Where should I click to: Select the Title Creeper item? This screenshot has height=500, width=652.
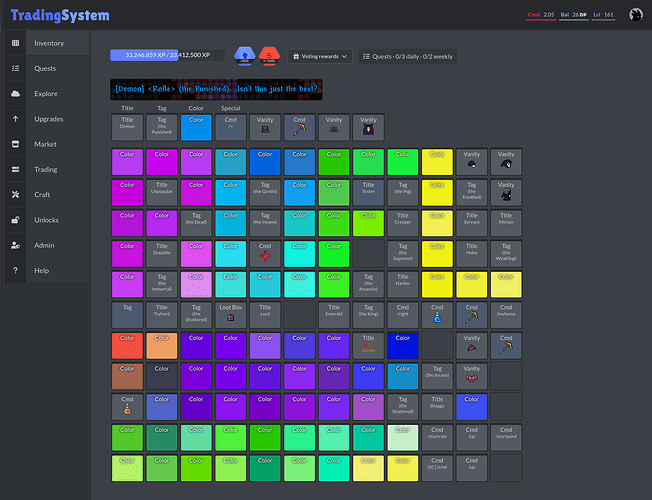point(403,223)
